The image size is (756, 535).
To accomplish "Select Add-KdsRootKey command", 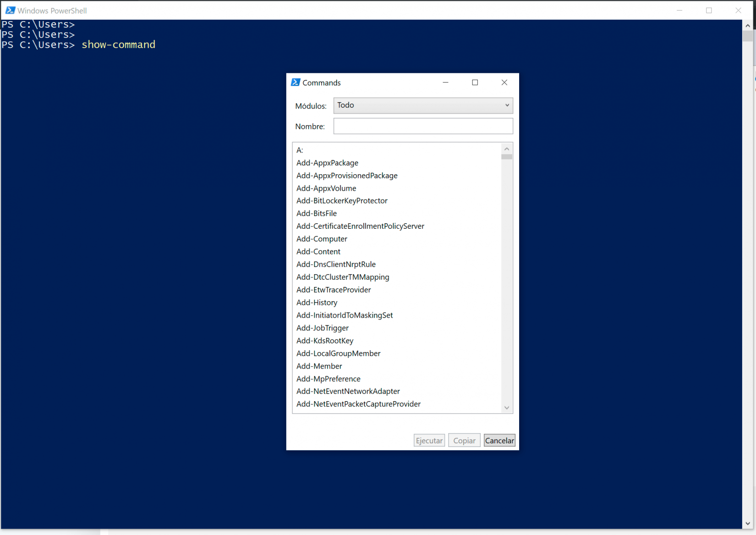I will point(325,341).
